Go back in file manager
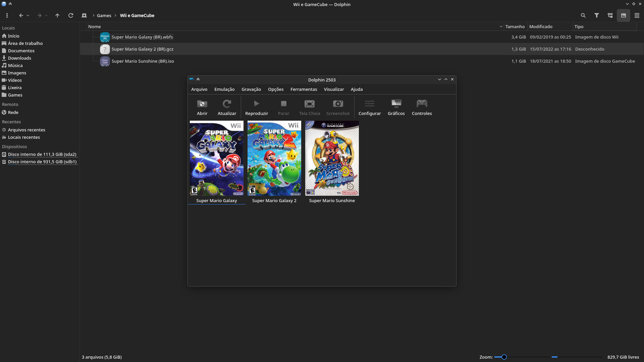The width and height of the screenshot is (644, 362). pyautogui.click(x=21, y=15)
